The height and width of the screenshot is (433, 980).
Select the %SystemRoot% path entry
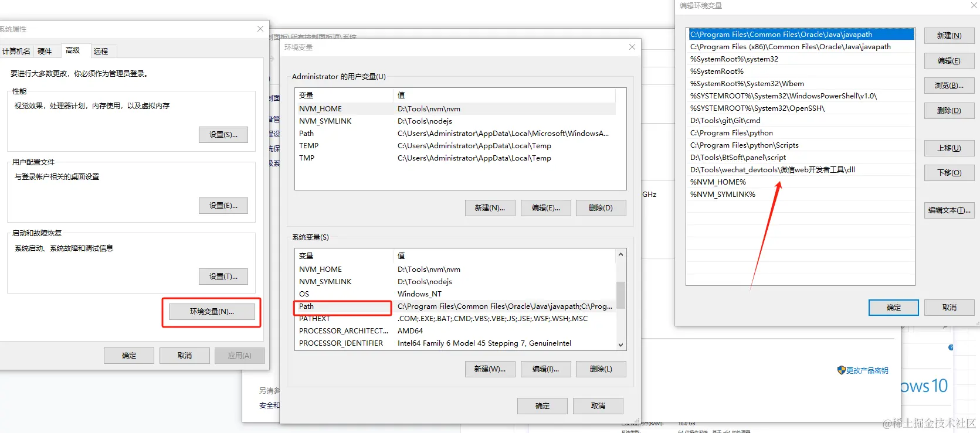pos(801,71)
